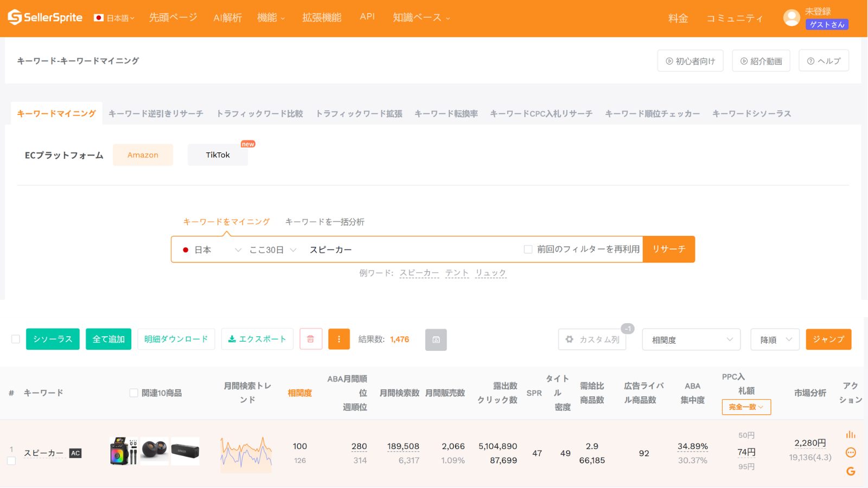
Task: Open the black soundbar product thumbnail
Action: point(186,451)
